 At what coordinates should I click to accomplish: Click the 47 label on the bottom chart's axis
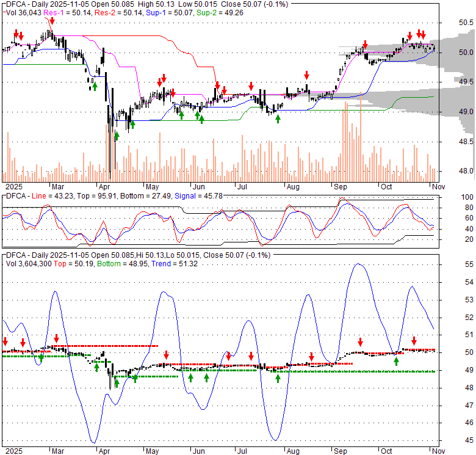click(469, 405)
